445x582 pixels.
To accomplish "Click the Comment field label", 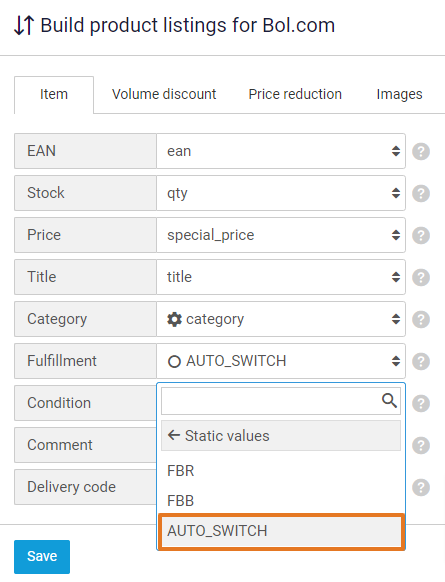I will pyautogui.click(x=85, y=445).
